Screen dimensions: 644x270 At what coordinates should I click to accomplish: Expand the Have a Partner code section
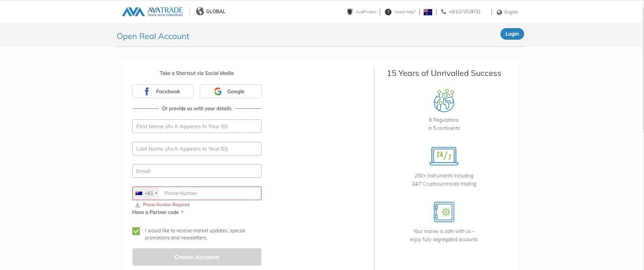pyautogui.click(x=158, y=212)
